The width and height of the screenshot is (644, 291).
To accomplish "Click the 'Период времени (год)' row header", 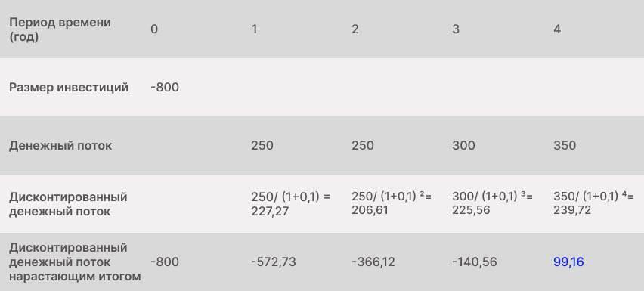I will pos(60,29).
